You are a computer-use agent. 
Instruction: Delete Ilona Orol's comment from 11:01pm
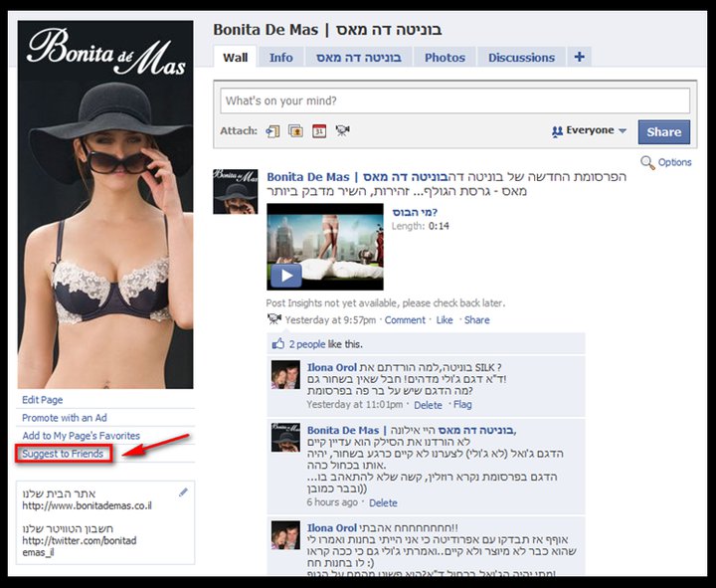click(x=428, y=405)
